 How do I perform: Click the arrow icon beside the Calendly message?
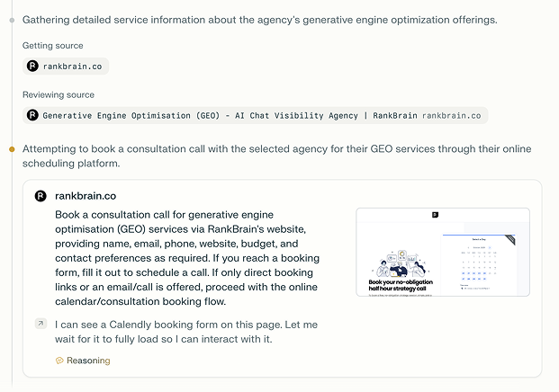(41, 324)
